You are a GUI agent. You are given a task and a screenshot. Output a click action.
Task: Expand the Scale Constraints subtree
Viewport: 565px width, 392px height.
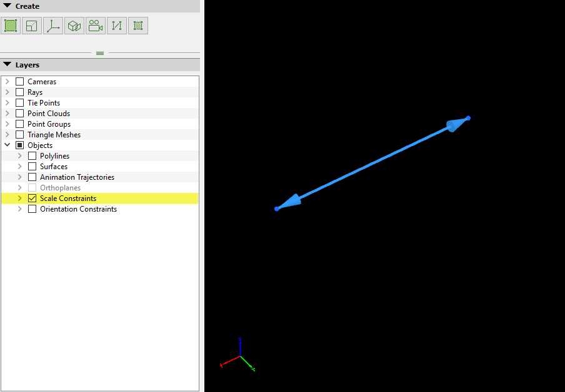point(20,198)
